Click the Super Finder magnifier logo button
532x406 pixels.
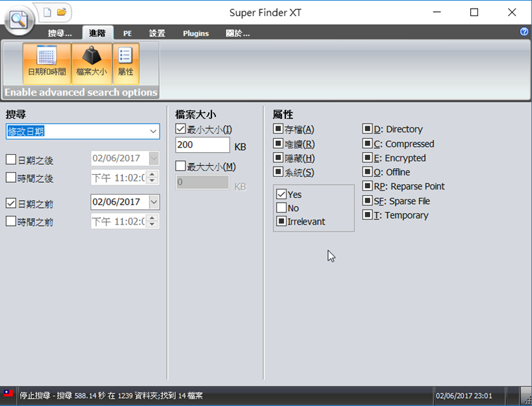pyautogui.click(x=19, y=19)
